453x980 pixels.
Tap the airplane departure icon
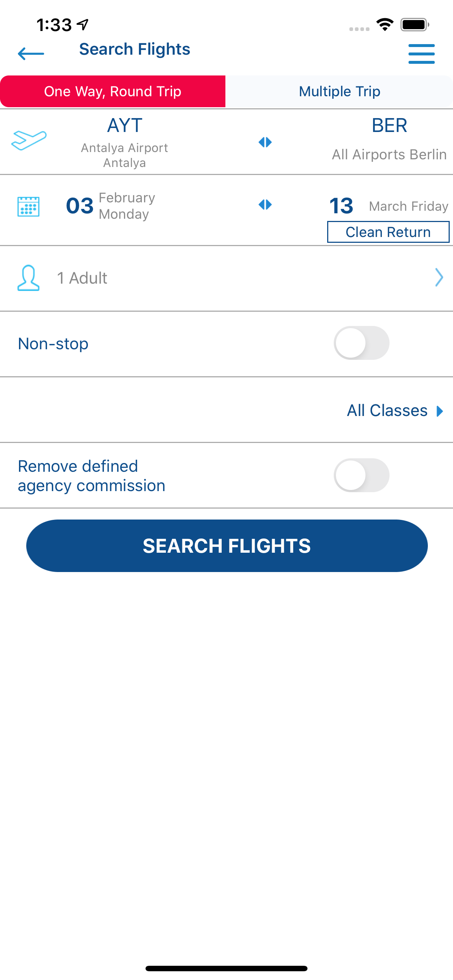(x=29, y=140)
